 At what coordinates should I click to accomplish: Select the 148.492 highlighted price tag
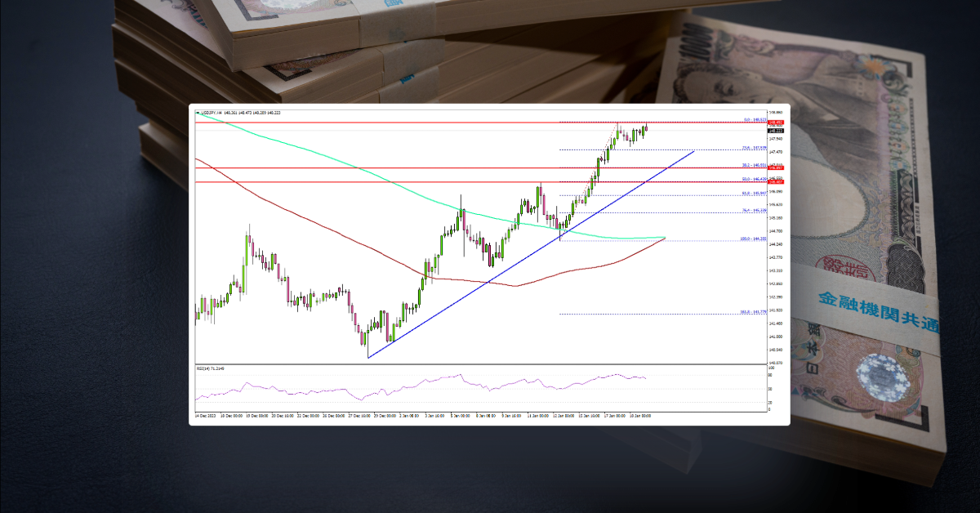click(775, 121)
